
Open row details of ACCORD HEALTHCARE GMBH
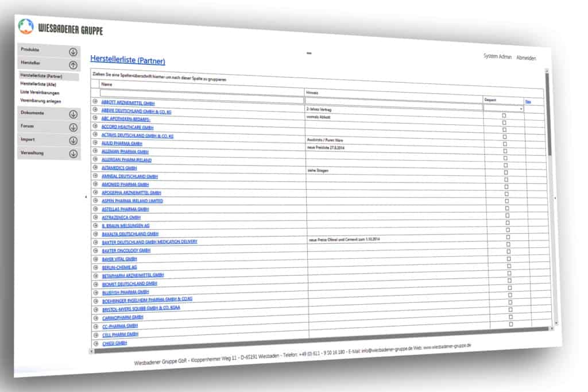tap(95, 126)
